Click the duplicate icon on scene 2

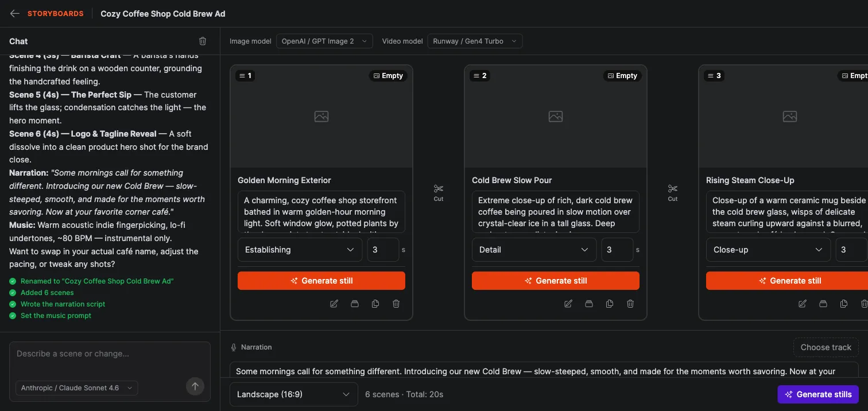[x=610, y=304]
